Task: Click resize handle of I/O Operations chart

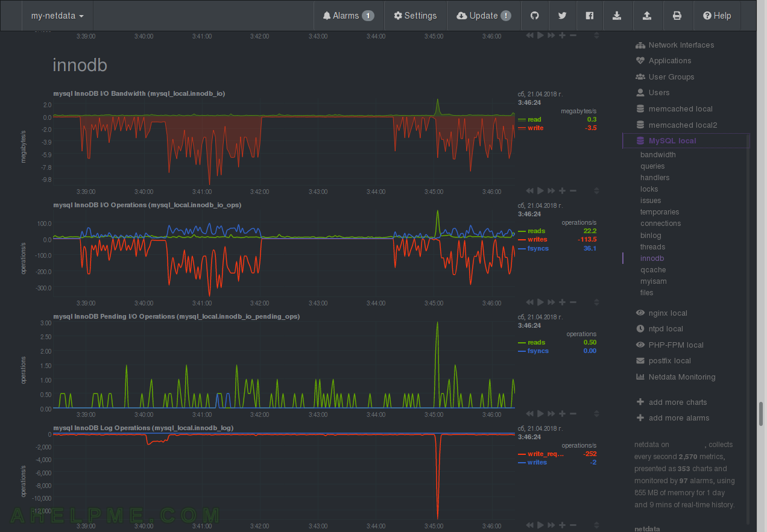Action: point(596,302)
